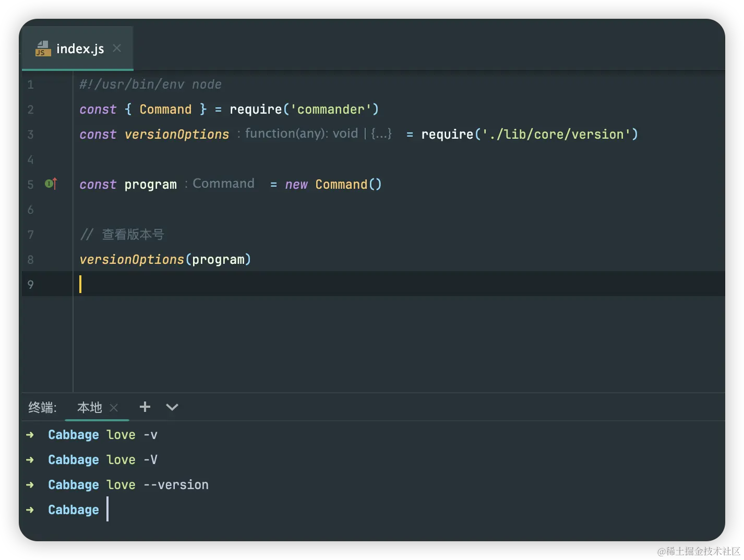
Task: Close the 本地 terminal tab
Action: coord(114,407)
